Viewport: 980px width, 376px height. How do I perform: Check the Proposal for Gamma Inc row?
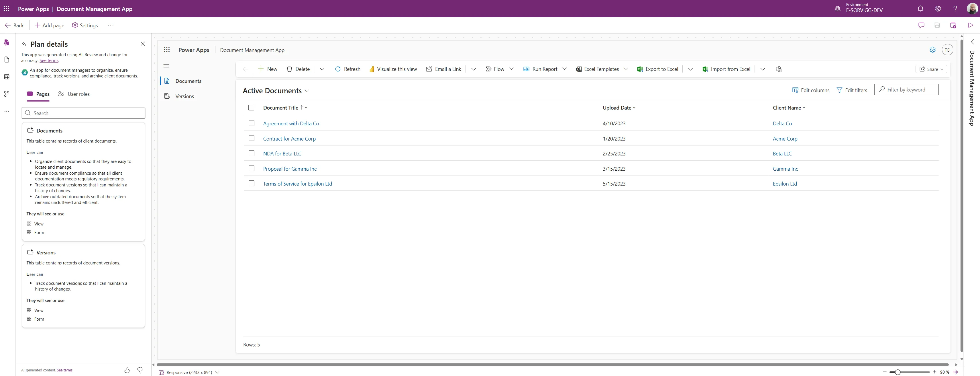tap(252, 168)
